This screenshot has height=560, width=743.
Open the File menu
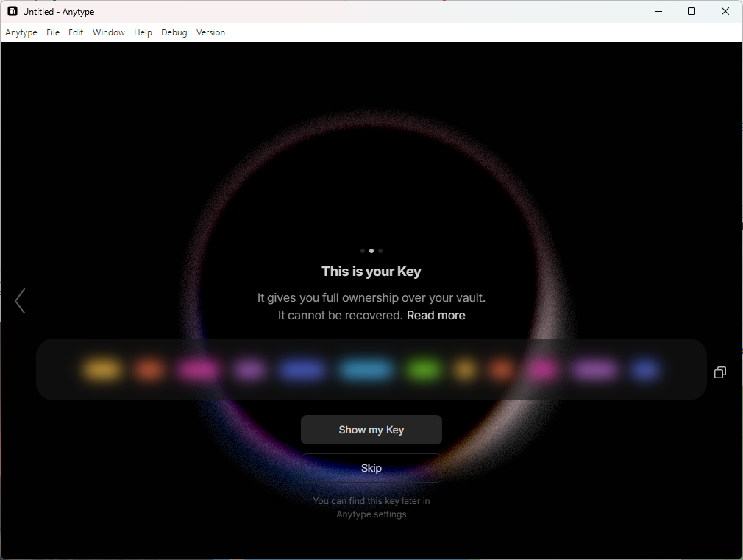click(x=53, y=32)
